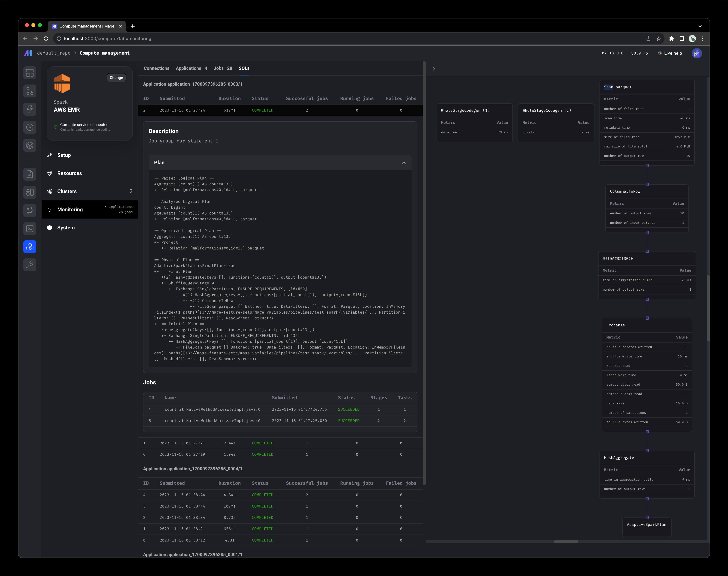Click the Monitoring pulse icon

[50, 209]
